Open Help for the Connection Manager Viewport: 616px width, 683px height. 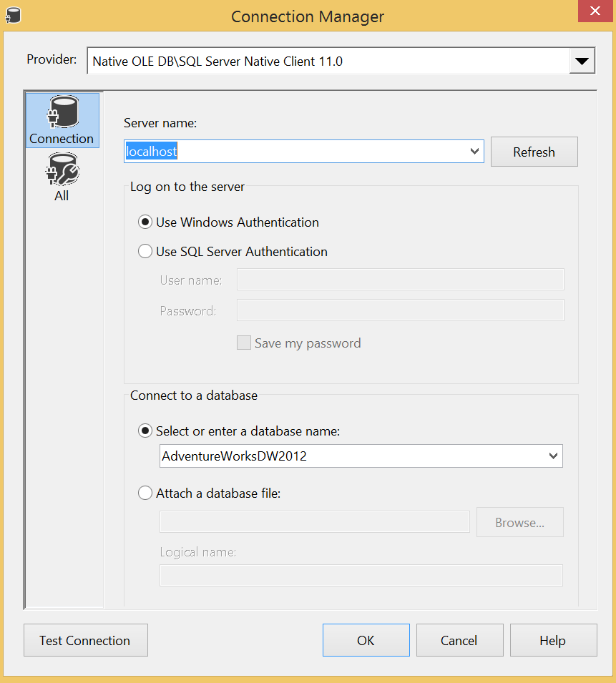[553, 640]
